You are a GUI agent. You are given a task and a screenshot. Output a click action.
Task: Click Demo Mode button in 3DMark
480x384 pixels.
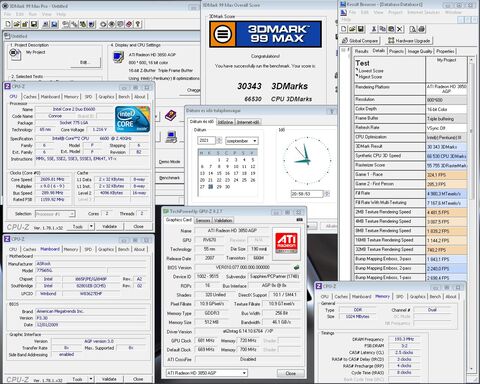[169, 162]
